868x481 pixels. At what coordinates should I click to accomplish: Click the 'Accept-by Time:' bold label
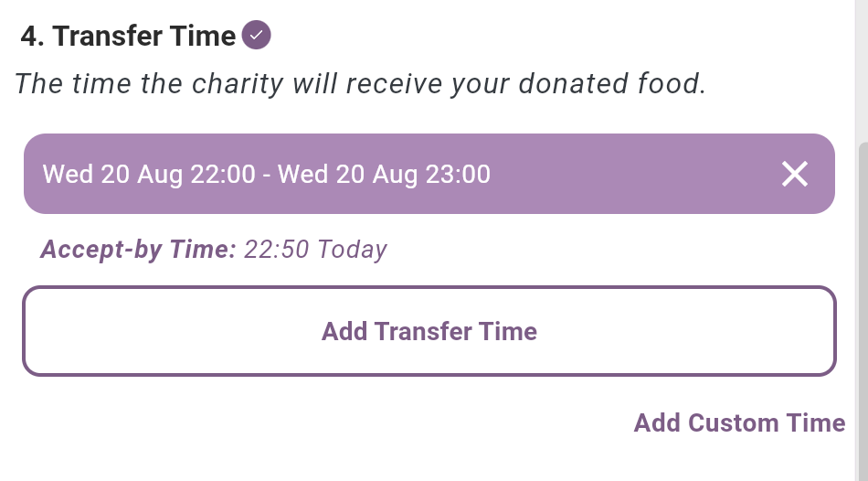point(139,250)
